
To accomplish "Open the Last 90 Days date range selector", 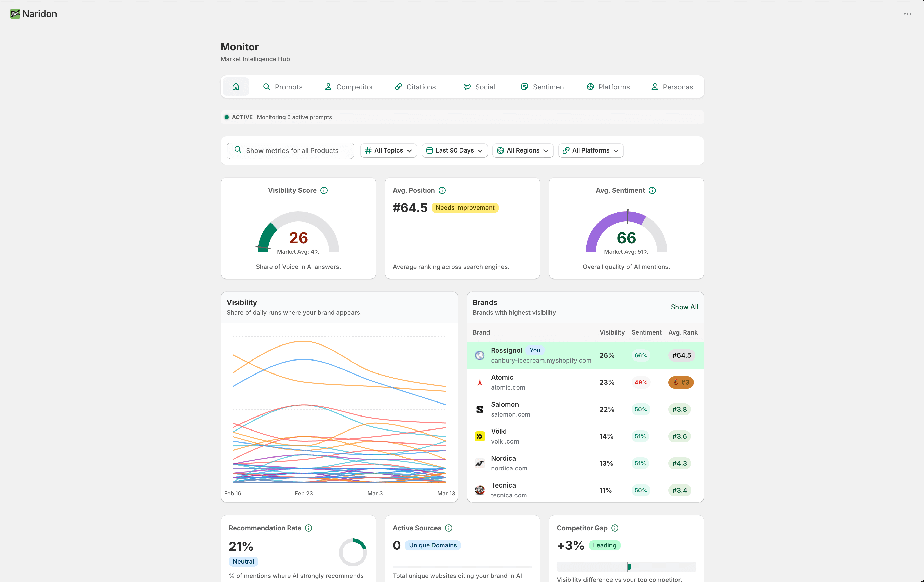I will click(454, 150).
